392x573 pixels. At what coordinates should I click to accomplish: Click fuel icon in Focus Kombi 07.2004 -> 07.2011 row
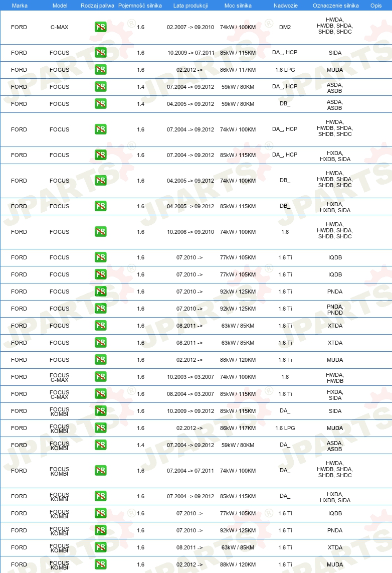100,471
